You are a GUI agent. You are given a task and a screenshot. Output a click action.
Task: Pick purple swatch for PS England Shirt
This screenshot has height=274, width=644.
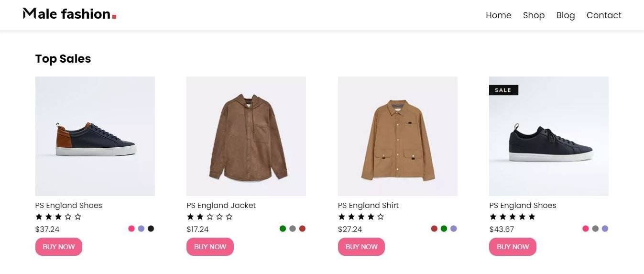click(454, 229)
